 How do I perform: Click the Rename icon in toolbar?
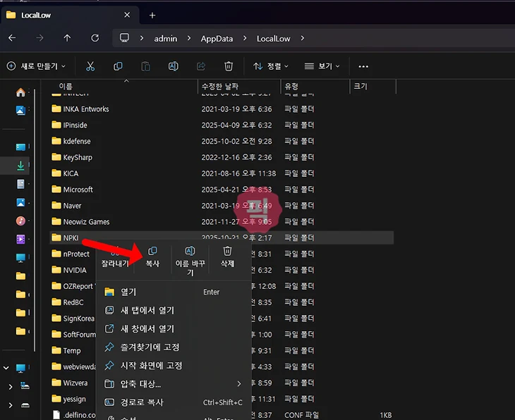click(x=174, y=66)
